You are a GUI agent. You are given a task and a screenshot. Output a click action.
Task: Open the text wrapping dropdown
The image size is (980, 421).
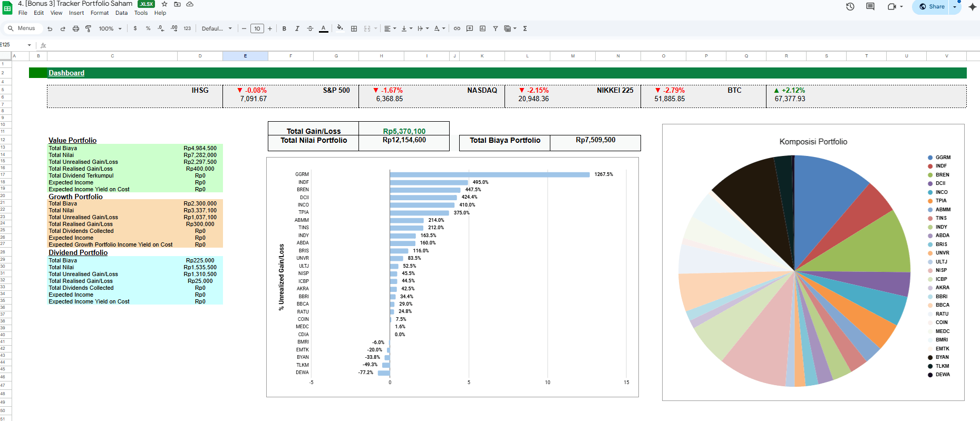423,28
